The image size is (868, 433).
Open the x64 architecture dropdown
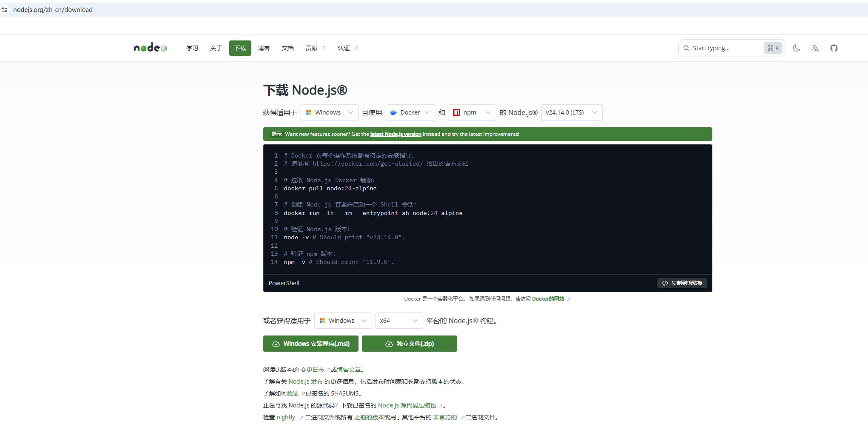tap(399, 321)
